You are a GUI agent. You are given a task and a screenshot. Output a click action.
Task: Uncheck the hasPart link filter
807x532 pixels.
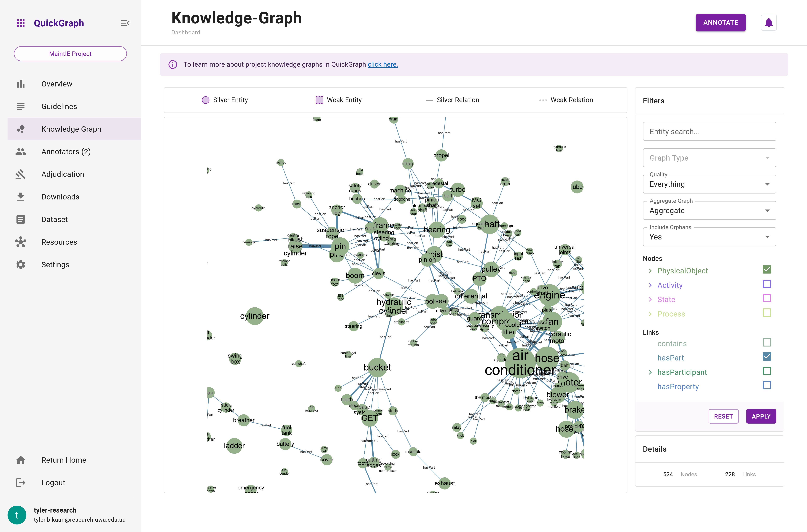click(767, 357)
